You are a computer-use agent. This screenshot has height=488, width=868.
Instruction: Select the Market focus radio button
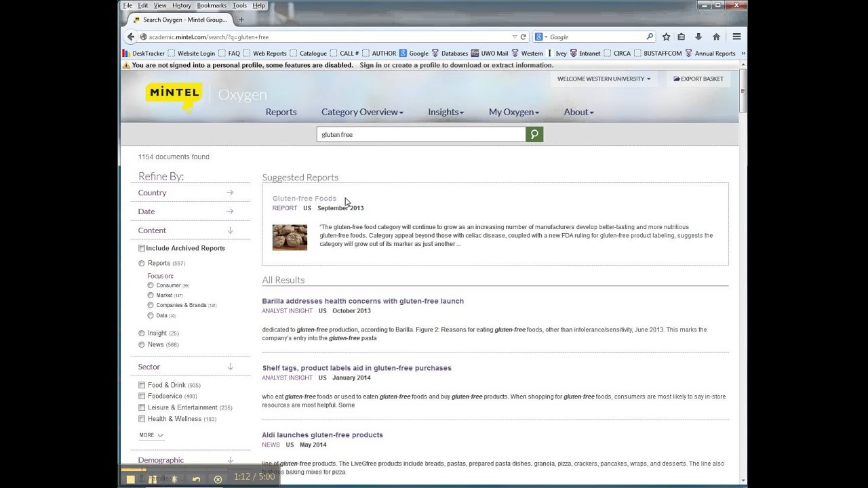tap(151, 296)
